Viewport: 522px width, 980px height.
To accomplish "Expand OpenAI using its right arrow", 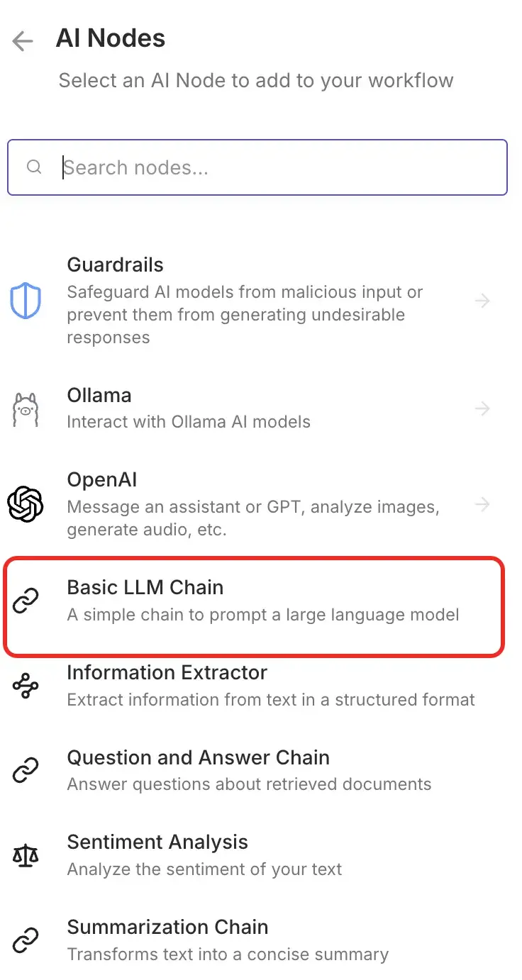I will 482,504.
